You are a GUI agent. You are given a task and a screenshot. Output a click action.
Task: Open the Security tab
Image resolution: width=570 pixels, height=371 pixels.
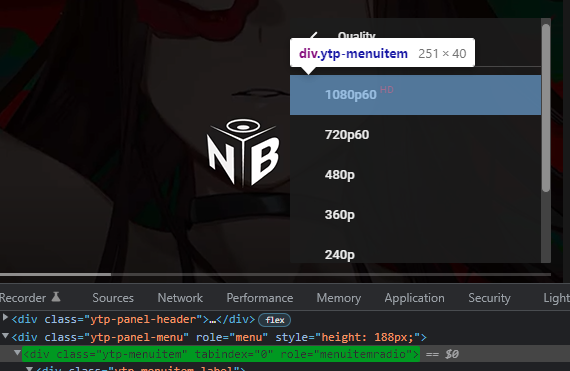coord(489,298)
